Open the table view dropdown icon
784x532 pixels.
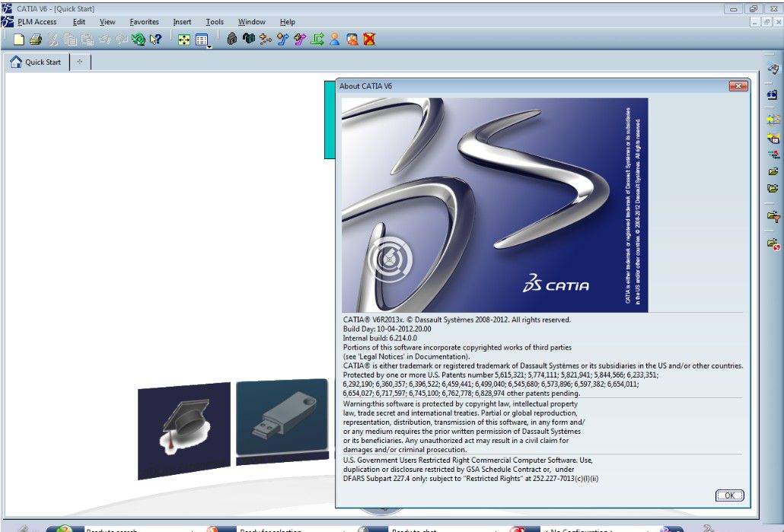click(x=202, y=40)
